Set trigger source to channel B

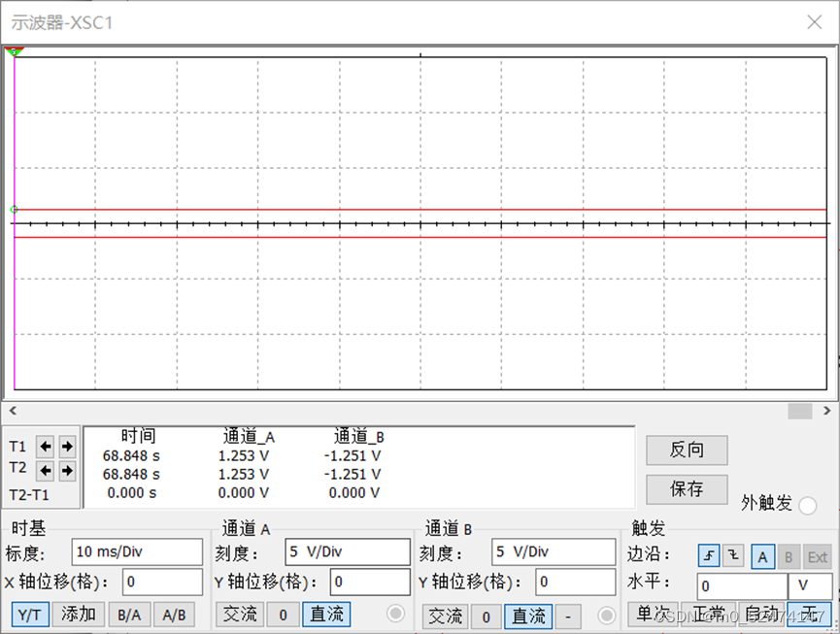click(x=789, y=557)
